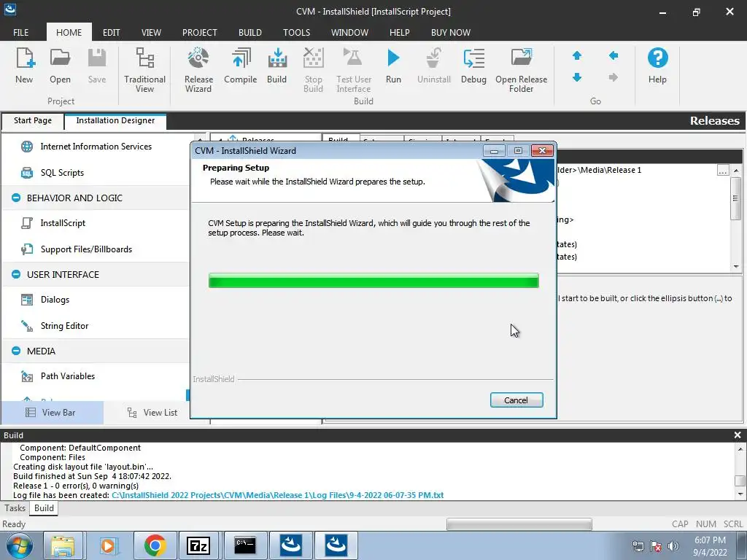Open Command Prompt from the taskbar
Screen dimensions: 747x560
click(245, 545)
